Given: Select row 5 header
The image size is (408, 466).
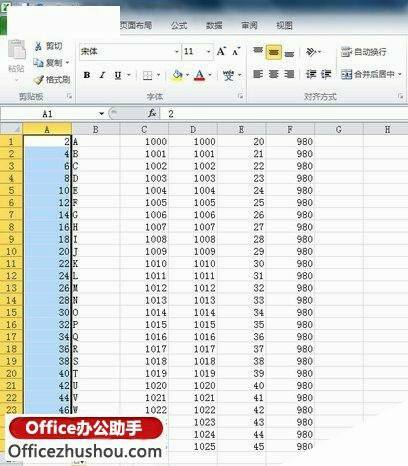Looking at the screenshot, I should [x=11, y=190].
